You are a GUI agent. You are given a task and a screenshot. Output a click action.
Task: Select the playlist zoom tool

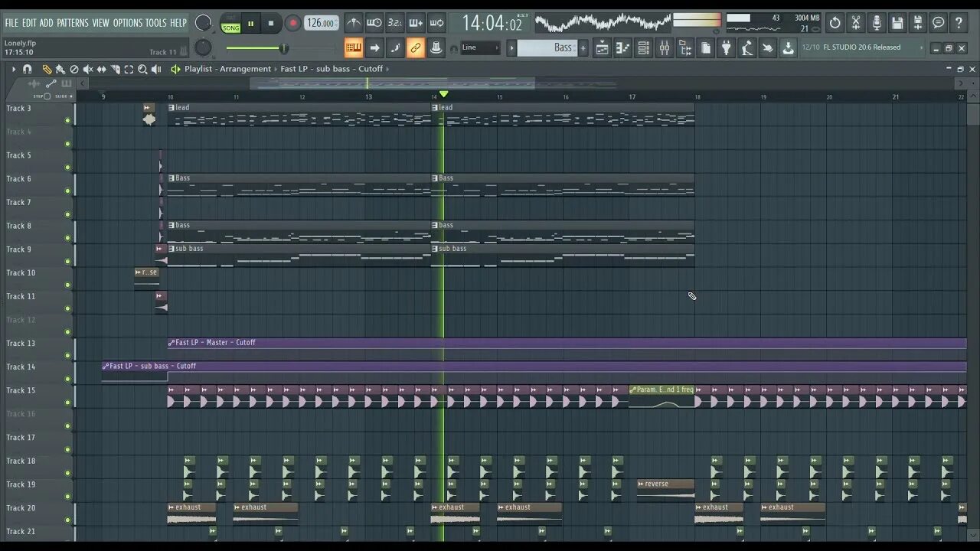click(142, 69)
